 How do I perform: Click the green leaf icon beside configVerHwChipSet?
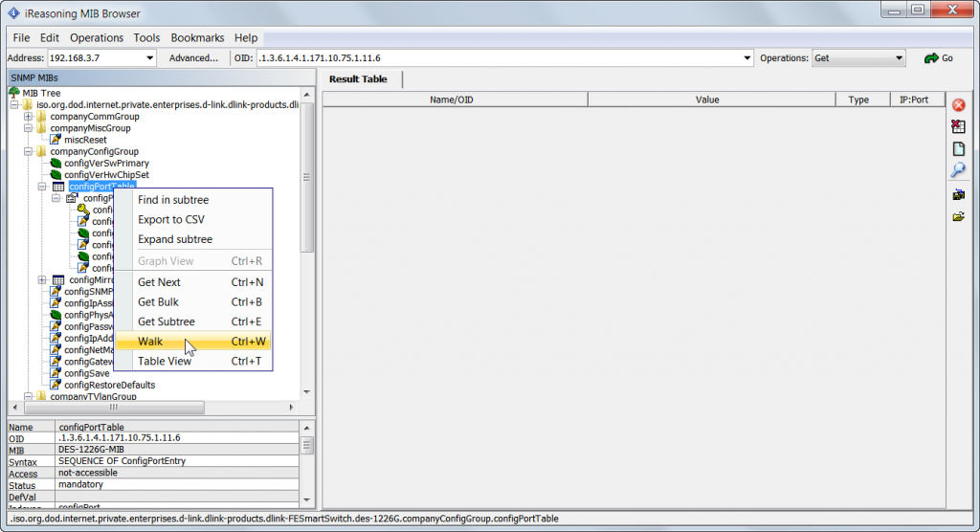click(x=55, y=174)
